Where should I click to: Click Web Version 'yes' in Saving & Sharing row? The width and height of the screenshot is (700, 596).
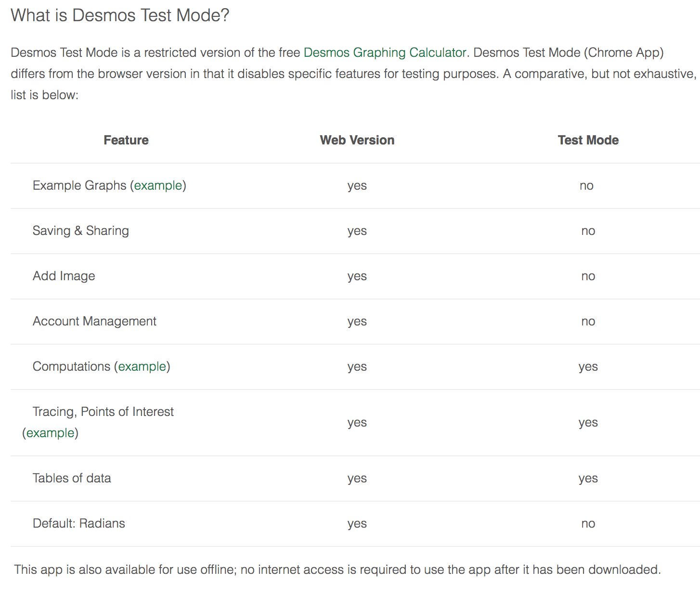click(x=357, y=231)
